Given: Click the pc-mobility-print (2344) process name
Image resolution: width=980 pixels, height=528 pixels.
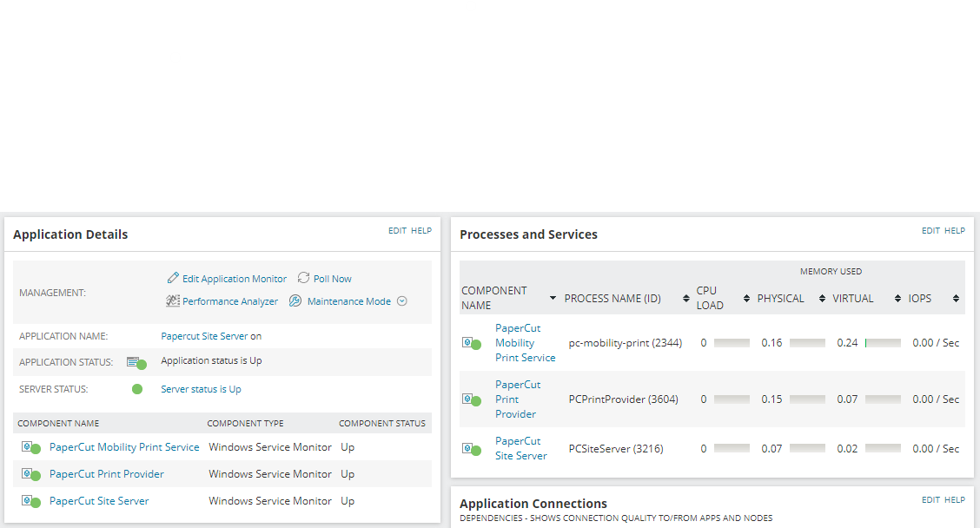Looking at the screenshot, I should 625,343.
